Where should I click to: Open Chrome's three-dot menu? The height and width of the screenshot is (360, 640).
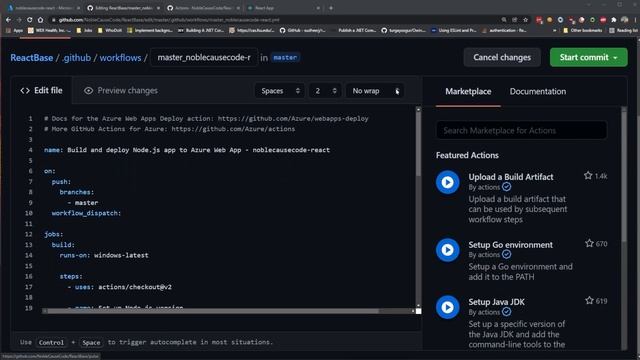pos(635,20)
